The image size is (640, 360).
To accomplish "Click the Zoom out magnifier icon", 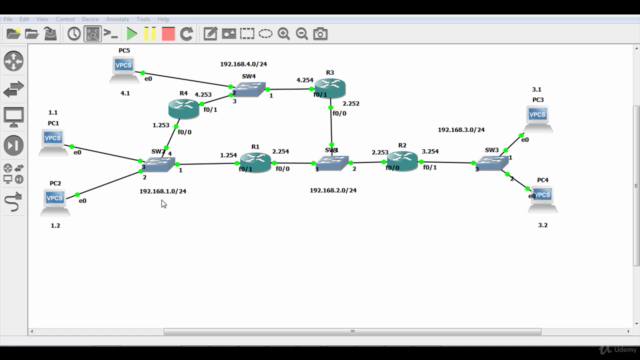I will (x=302, y=34).
